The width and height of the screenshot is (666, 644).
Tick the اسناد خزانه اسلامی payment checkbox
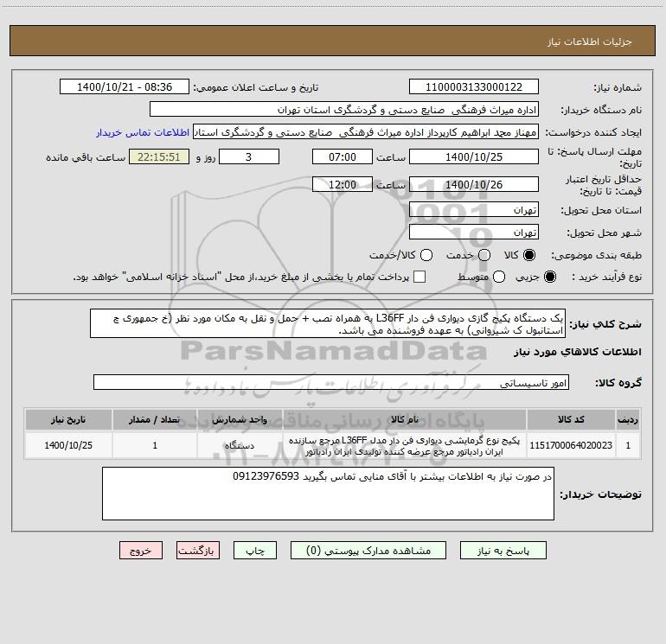click(x=419, y=277)
